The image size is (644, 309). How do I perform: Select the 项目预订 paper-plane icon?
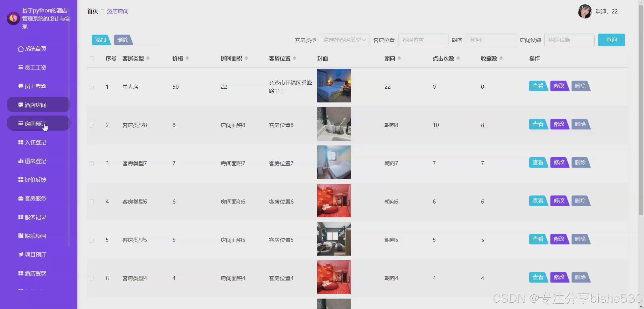tap(21, 254)
